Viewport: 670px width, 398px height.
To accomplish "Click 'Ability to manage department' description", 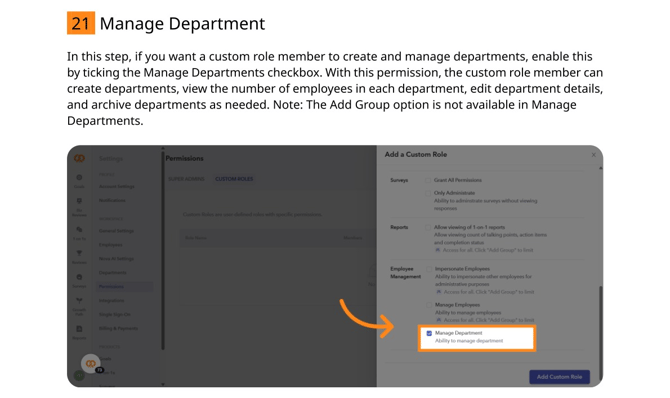I will 469,341.
